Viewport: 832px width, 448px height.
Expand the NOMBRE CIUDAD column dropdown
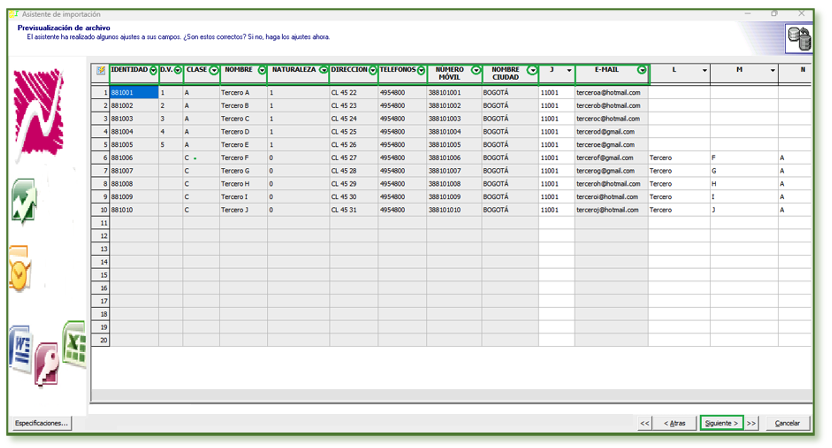tap(532, 71)
